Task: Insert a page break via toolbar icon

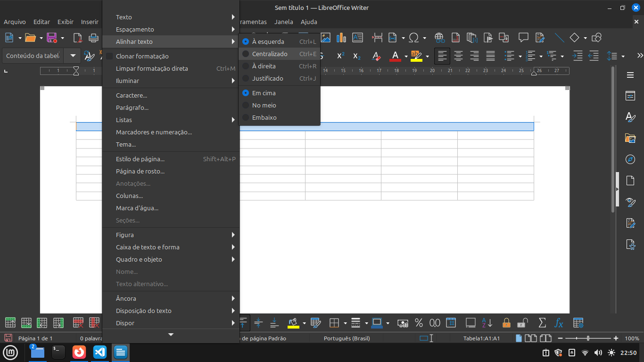Action: pyautogui.click(x=377, y=38)
